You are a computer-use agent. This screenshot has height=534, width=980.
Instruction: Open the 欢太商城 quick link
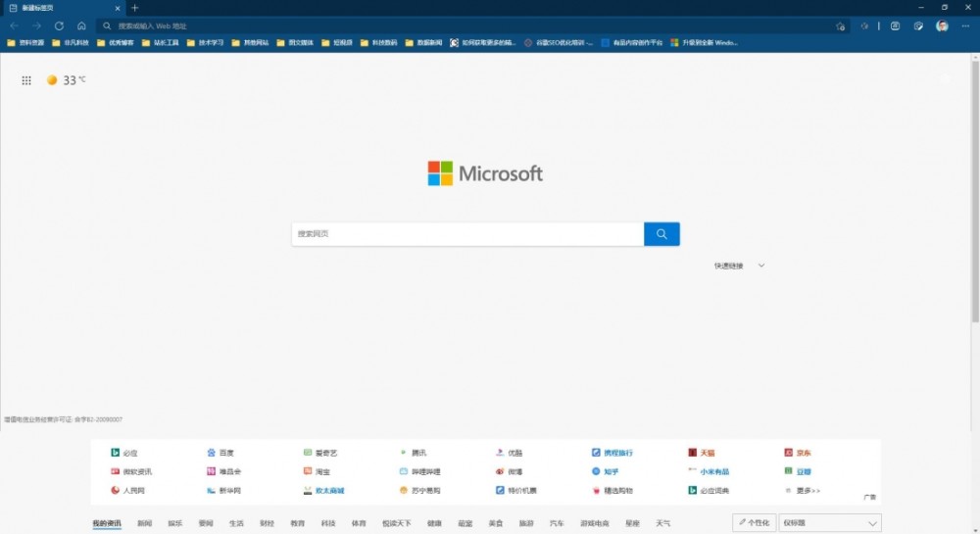[x=323, y=490]
